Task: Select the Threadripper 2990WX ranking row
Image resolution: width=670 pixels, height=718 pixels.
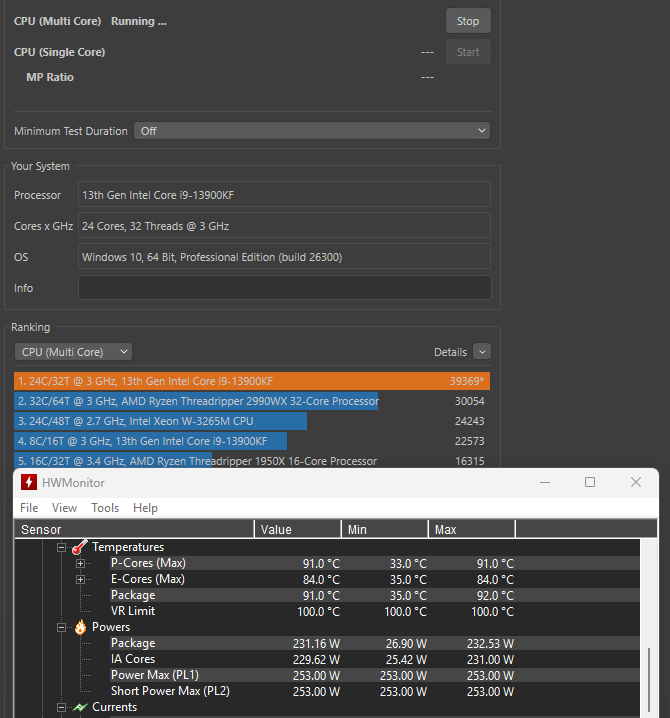Action: pos(252,401)
